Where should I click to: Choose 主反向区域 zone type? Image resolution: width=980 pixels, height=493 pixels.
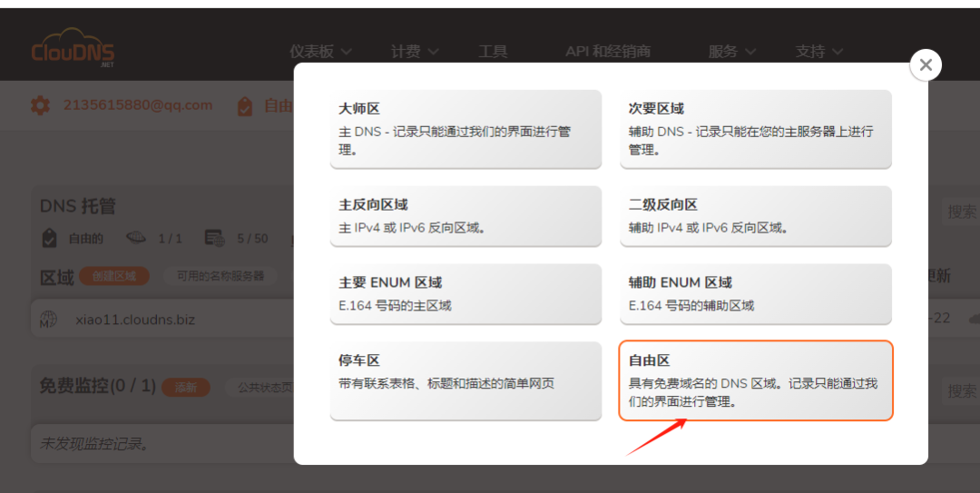(x=465, y=216)
